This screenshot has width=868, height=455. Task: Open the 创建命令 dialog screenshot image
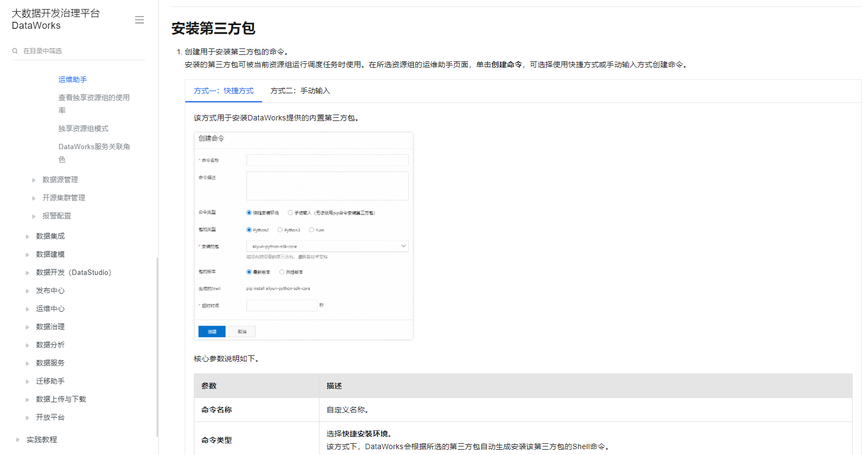pos(304,236)
